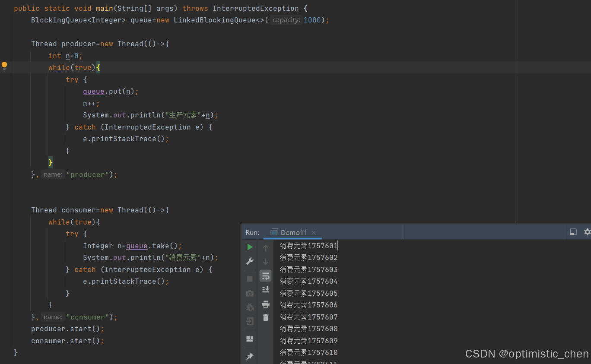Image resolution: width=591 pixels, height=364 pixels.
Task: Click highlighted 'while(true){' in the producer
Action: [x=74, y=67]
